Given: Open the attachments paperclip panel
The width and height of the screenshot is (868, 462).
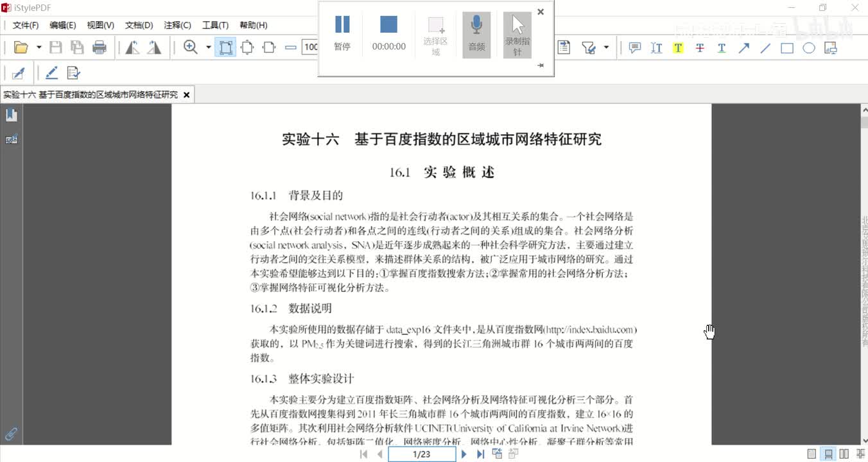Looking at the screenshot, I should tap(11, 434).
